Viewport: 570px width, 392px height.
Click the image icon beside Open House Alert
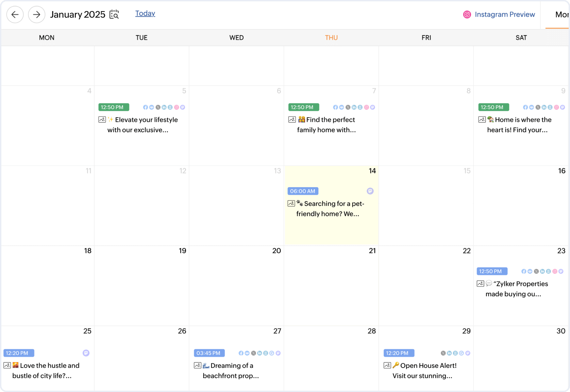[387, 365]
